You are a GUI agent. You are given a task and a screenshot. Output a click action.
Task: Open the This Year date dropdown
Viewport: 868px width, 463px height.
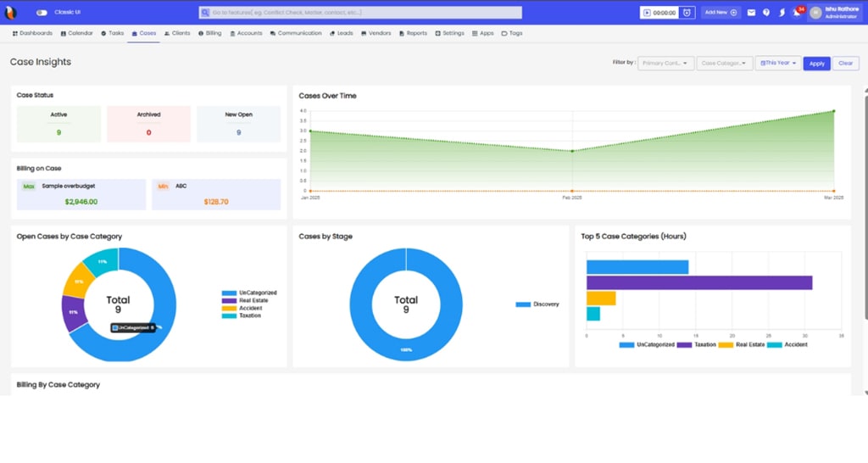[777, 64]
